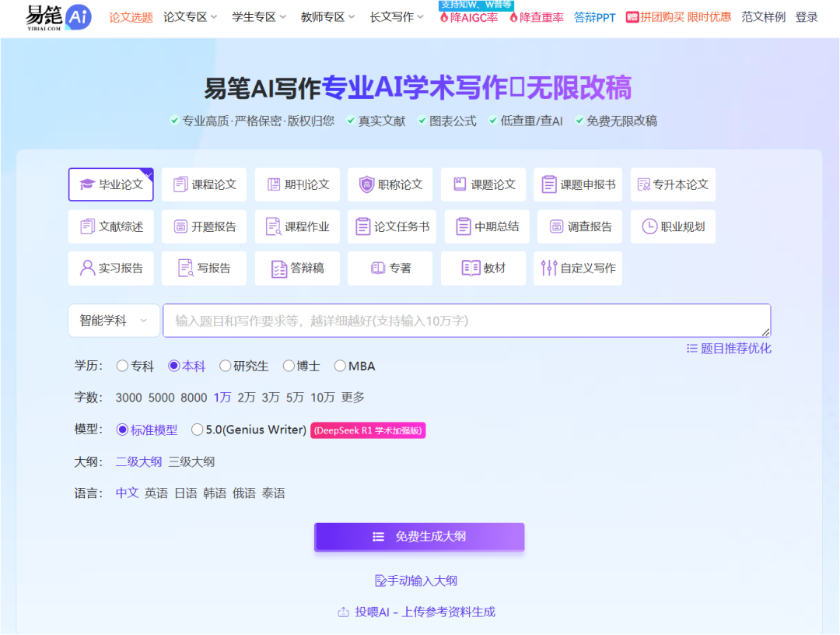Click the 免费生成大纲 button
This screenshot has width=840, height=635.
coord(419,537)
